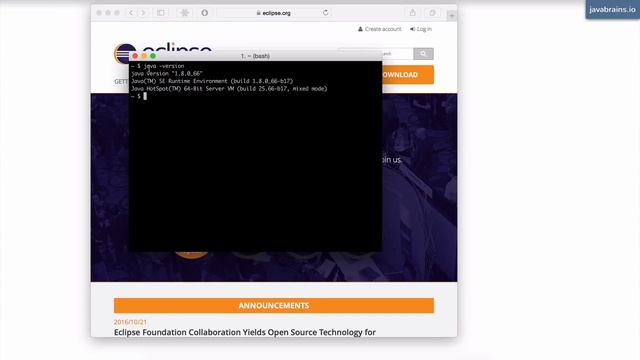The height and width of the screenshot is (360, 640).
Task: Click the website search magnifier button
Action: (423, 53)
